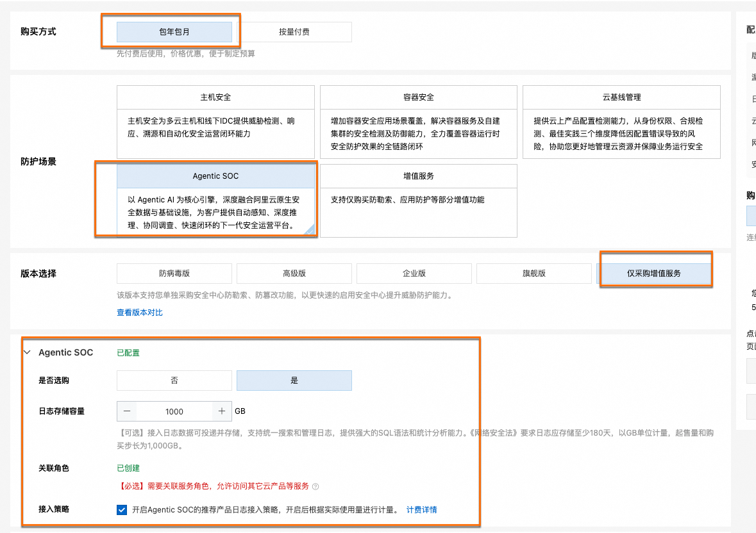This screenshot has width=756, height=533.
Task: Toggle the 接入策略 log access checkbox
Action: click(x=122, y=510)
